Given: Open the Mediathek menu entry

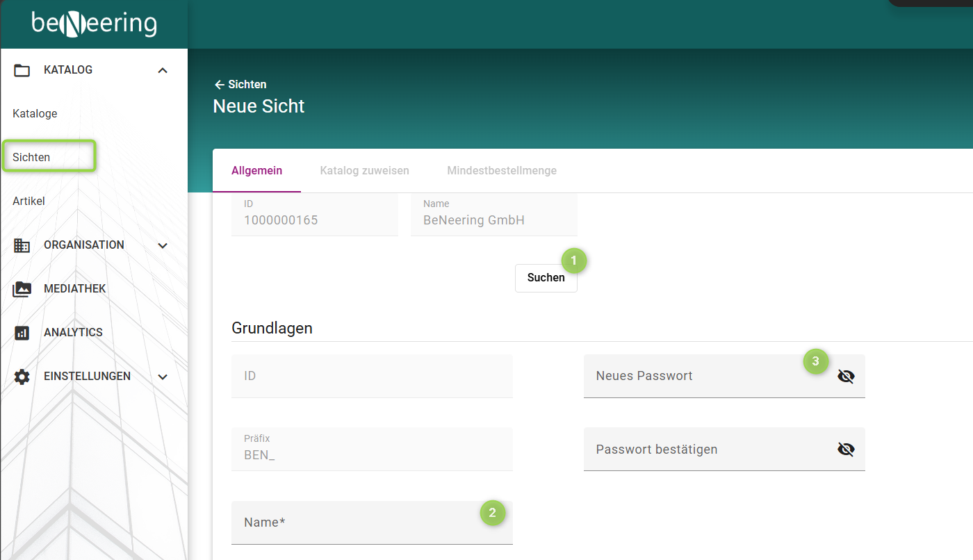Looking at the screenshot, I should pos(75,289).
